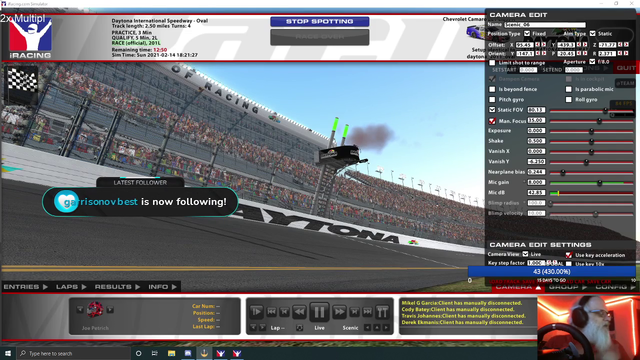Open Aim Type dropdown showing Static
Screen dimensions: 640x360
tap(592, 33)
